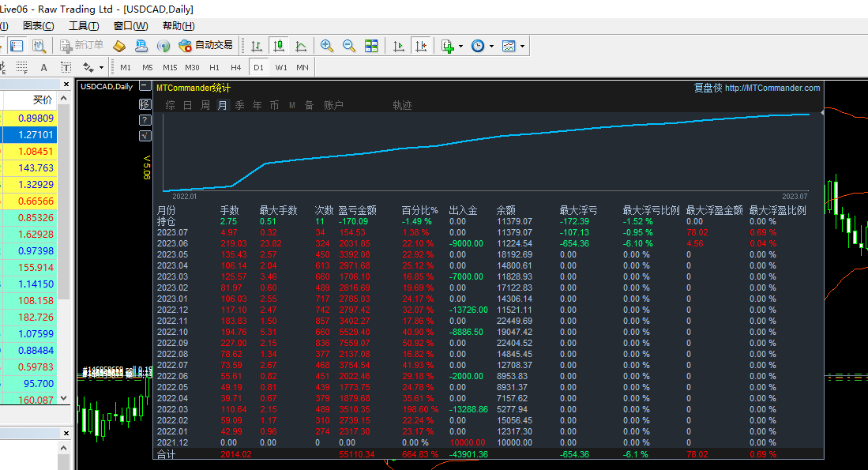Screen dimensions: 868x470
Task: Click the equity curve at 2022.01 start
Action: coord(164,190)
